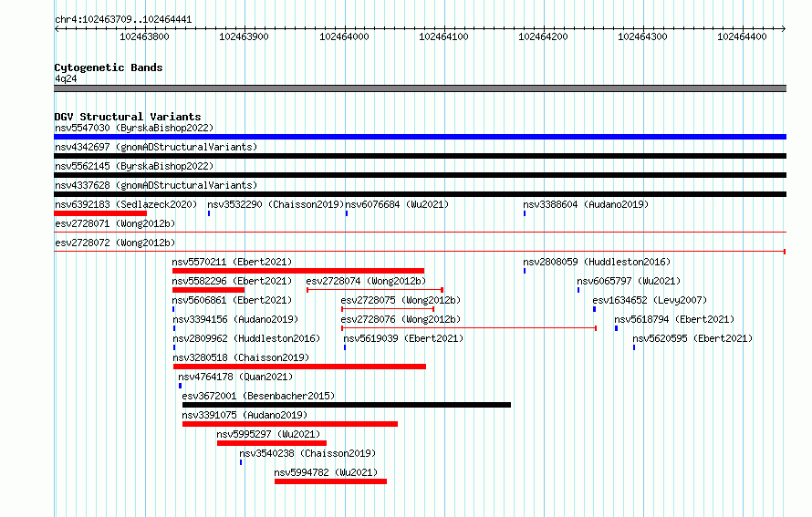Select the red nsv3391075 variant bar

290,424
